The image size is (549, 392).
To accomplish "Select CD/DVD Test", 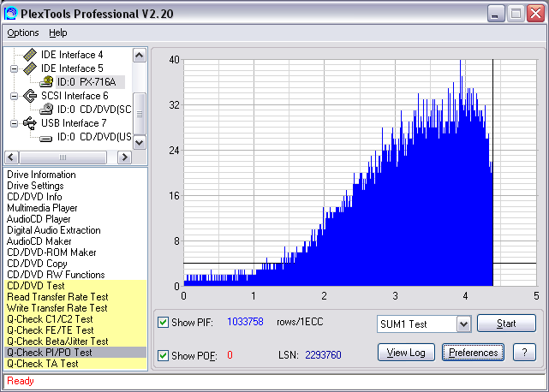I will click(75, 286).
